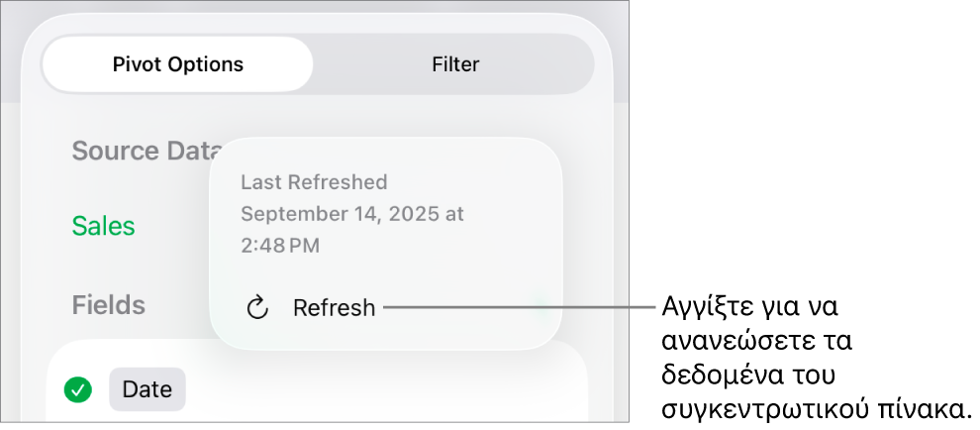The width and height of the screenshot is (980, 430).
Task: Click the 2:48 PM time text
Action: pos(280,246)
